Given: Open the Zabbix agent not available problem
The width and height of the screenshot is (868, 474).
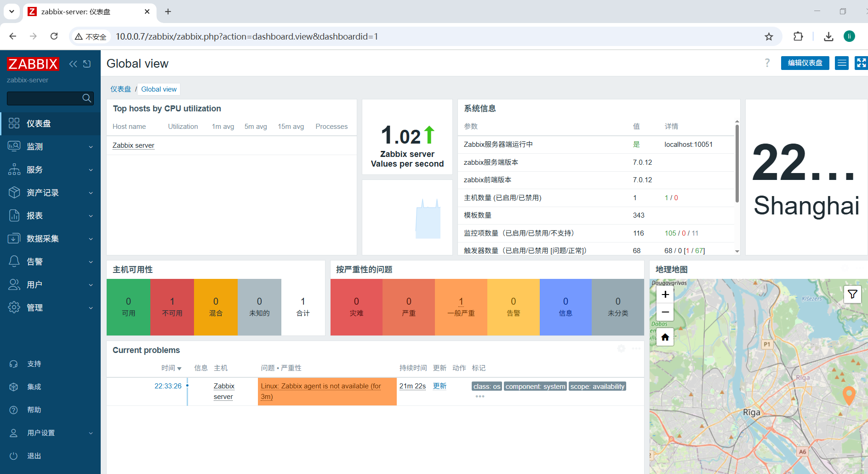Looking at the screenshot, I should [x=321, y=391].
